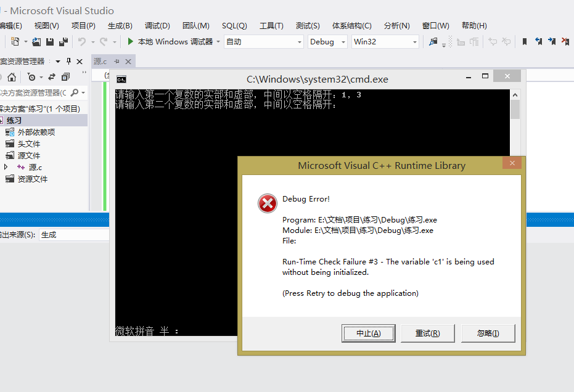Viewport: 574px width, 392px height.
Task: Clear all bookmarks with the red X icon
Action: point(565,42)
